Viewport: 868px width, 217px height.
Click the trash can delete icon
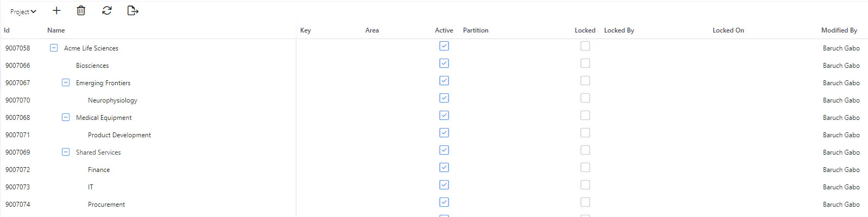[x=81, y=11]
